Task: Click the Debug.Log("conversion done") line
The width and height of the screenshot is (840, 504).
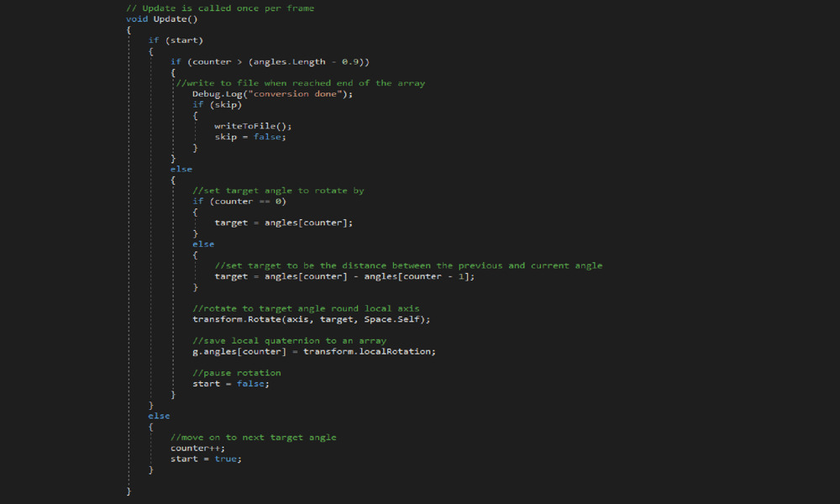Action: point(273,94)
